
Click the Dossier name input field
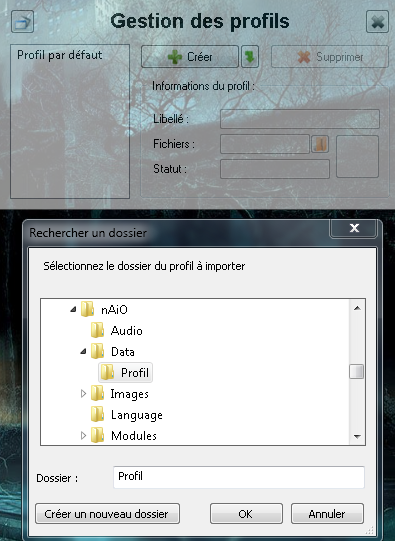[239, 477]
